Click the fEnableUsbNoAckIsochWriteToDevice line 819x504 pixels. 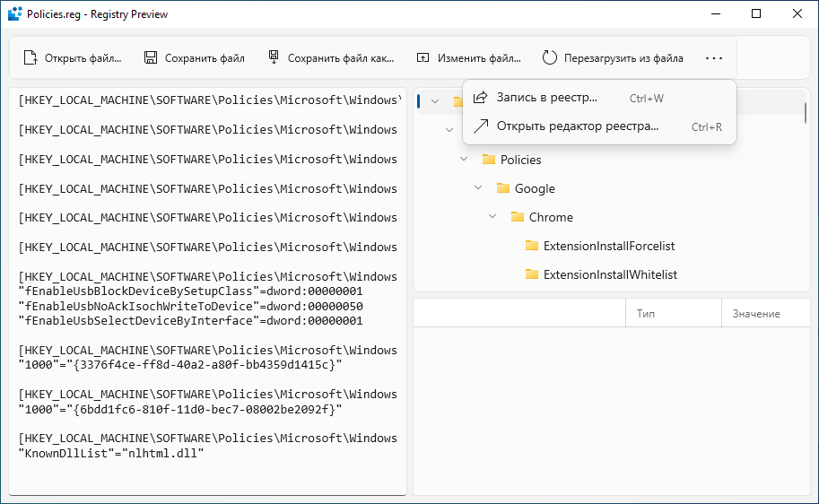click(x=191, y=306)
